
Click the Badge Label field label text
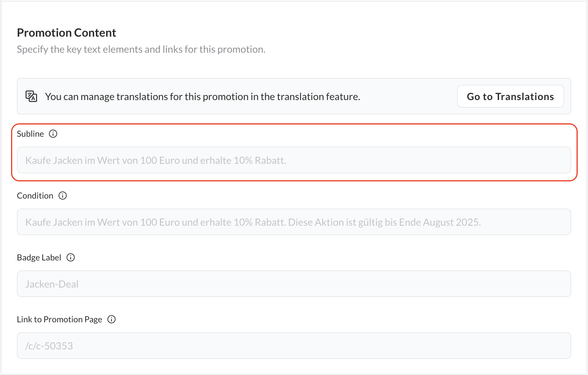(x=39, y=257)
